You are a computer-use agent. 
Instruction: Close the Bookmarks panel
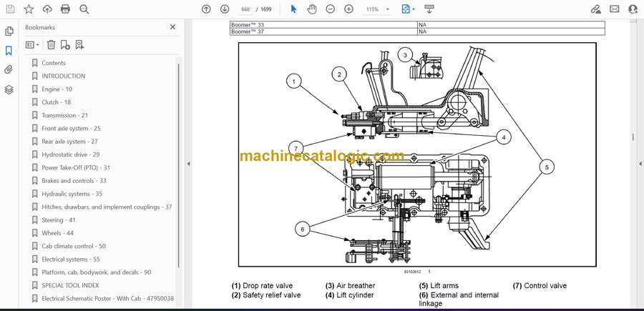pos(172,27)
